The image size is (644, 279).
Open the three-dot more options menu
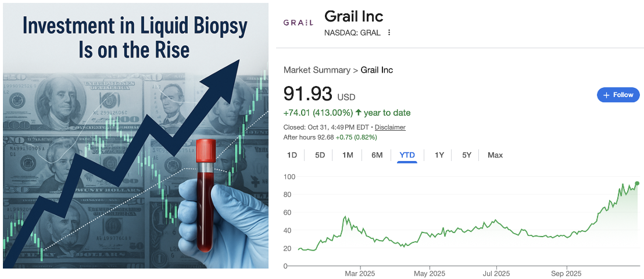pyautogui.click(x=389, y=33)
